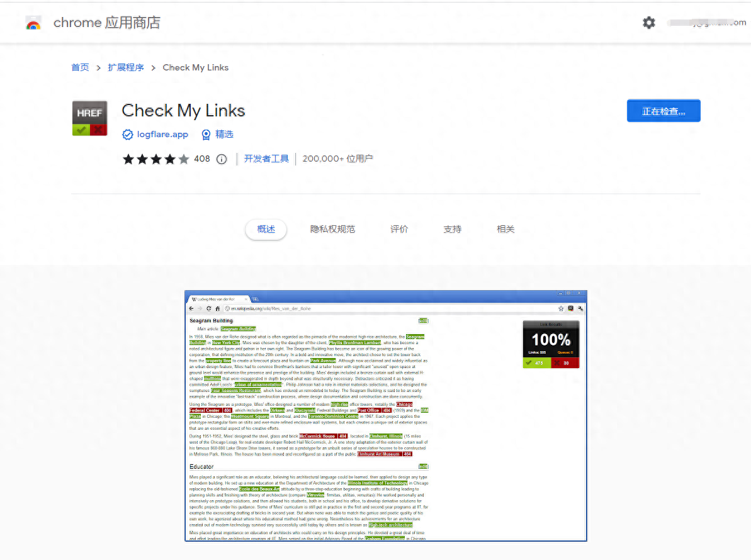Screen dimensions: 751x560
Task: Click the extension preview screenshot
Action: pos(385,415)
